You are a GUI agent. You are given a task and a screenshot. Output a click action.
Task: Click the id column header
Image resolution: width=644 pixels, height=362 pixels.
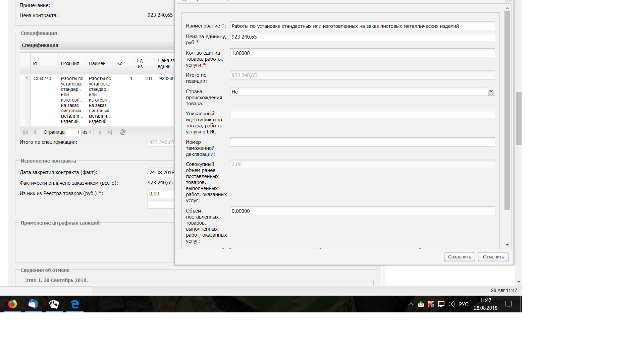[44, 63]
